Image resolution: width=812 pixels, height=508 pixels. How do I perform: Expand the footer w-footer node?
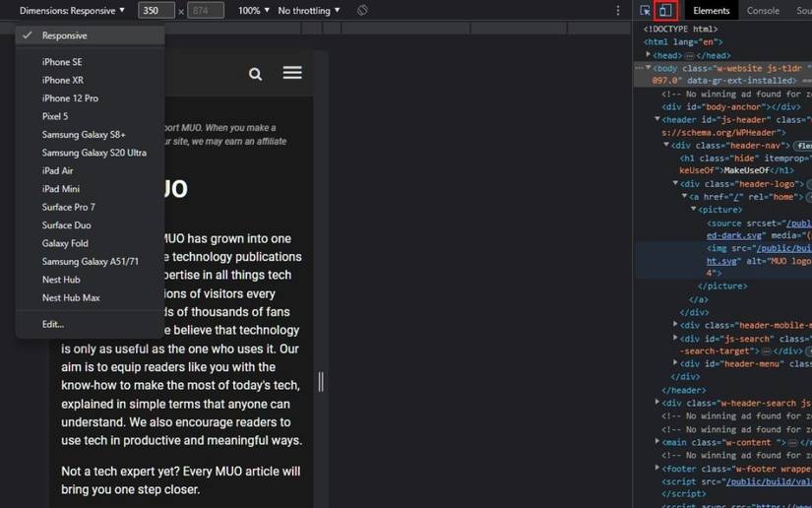657,468
